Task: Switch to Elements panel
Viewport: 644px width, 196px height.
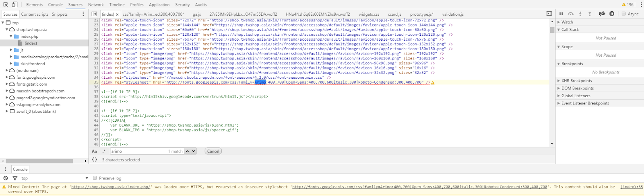Action: [x=34, y=5]
